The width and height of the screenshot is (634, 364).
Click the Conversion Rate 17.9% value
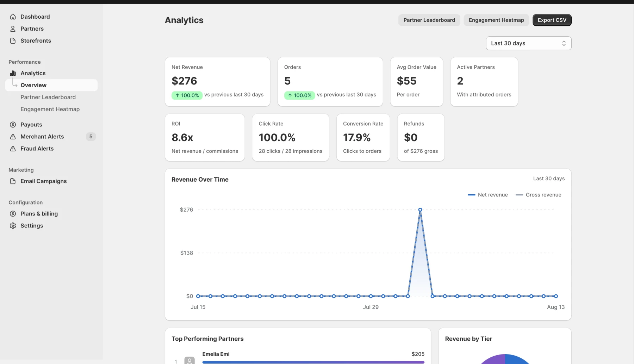(357, 137)
